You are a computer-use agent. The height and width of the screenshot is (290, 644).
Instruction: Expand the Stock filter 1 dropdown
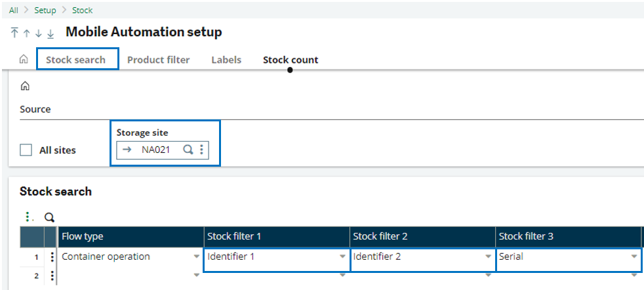tap(342, 257)
